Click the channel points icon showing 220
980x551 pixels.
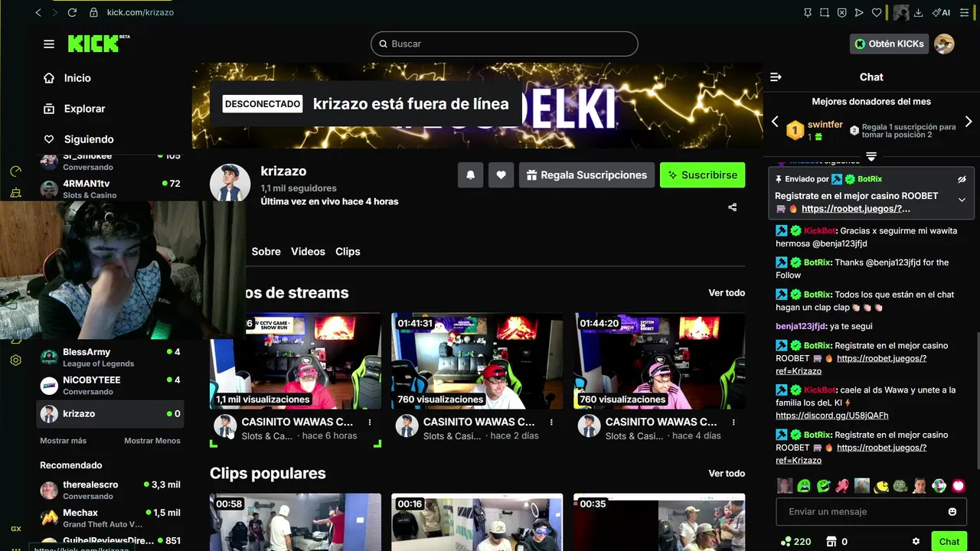(786, 541)
